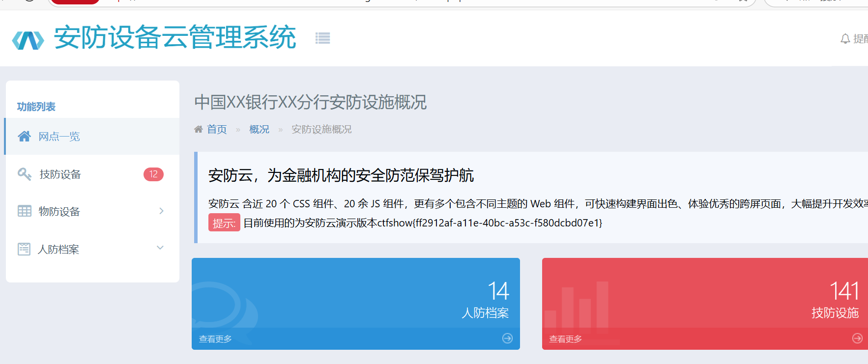Image resolution: width=868 pixels, height=364 pixels.
Task: Click the magnifier icon beside 技防设备
Action: pyautogui.click(x=25, y=174)
